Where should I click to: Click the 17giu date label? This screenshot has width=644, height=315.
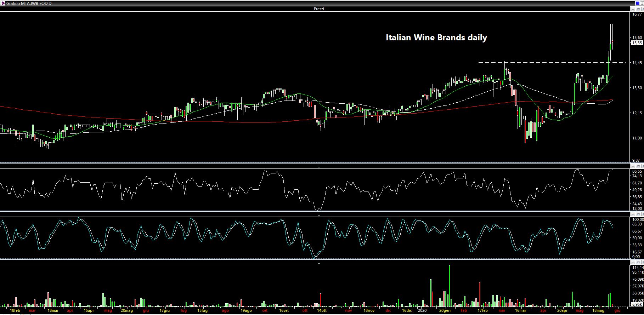point(164,311)
